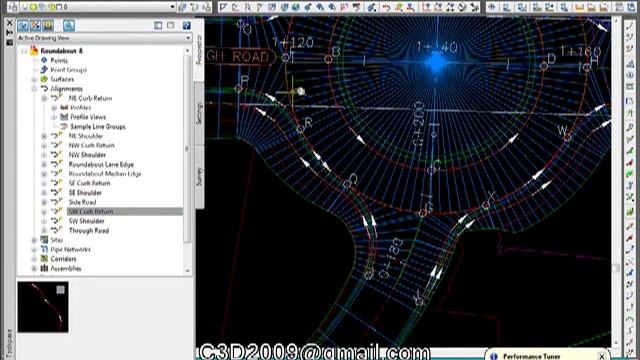
Task: Click the green Surfaces node icon
Action: pos(44,79)
